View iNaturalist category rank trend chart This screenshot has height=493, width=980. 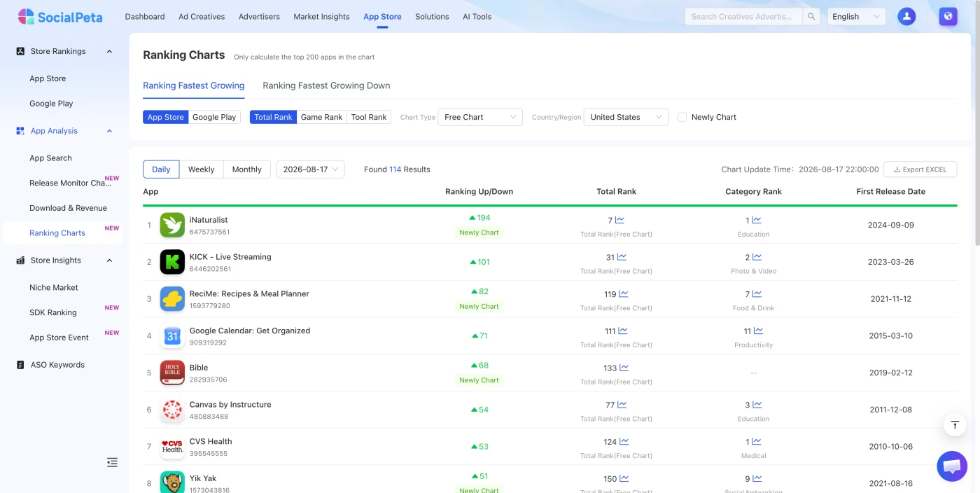[x=757, y=220]
